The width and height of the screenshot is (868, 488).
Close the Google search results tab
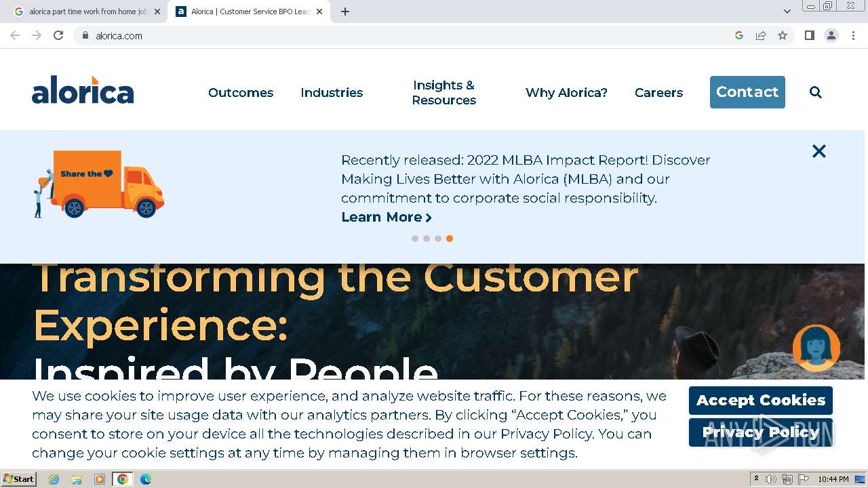pos(157,12)
